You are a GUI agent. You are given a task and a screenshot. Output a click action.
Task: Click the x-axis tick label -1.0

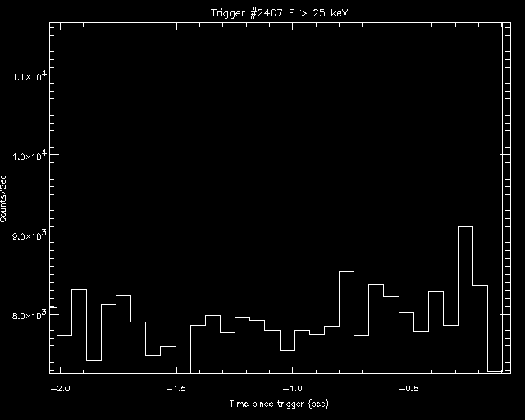click(x=292, y=389)
